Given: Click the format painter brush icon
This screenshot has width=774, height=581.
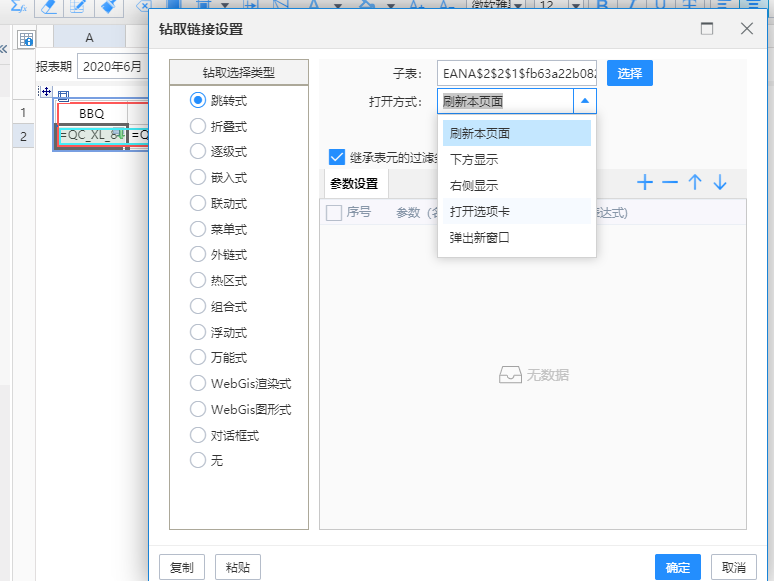Looking at the screenshot, I should (x=109, y=6).
